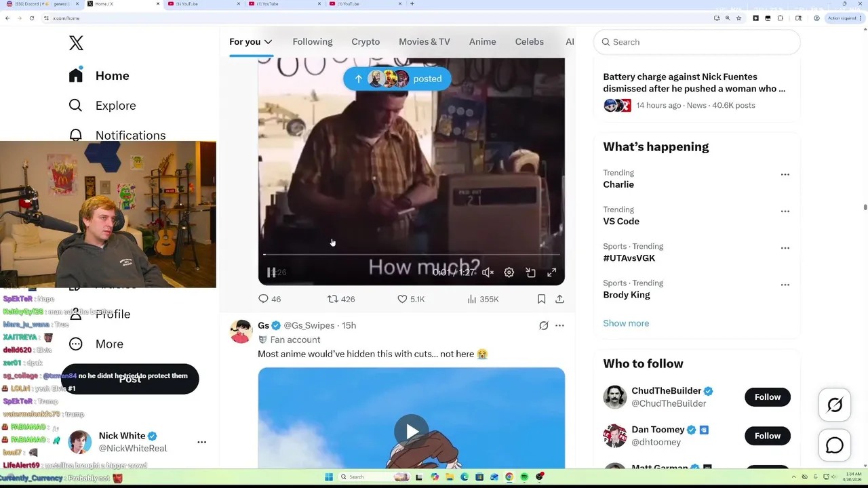This screenshot has height=488, width=868.
Task: Enter fullscreen for the video
Action: point(552,272)
